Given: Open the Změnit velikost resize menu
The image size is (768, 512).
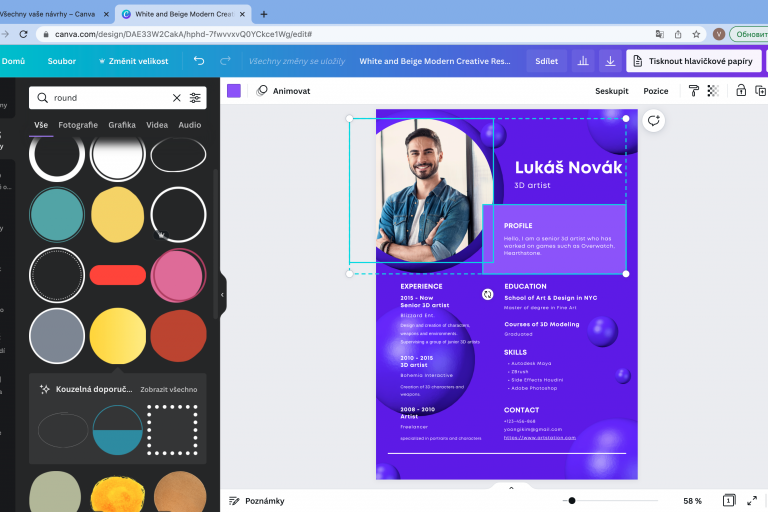Looking at the screenshot, I should pos(133,61).
